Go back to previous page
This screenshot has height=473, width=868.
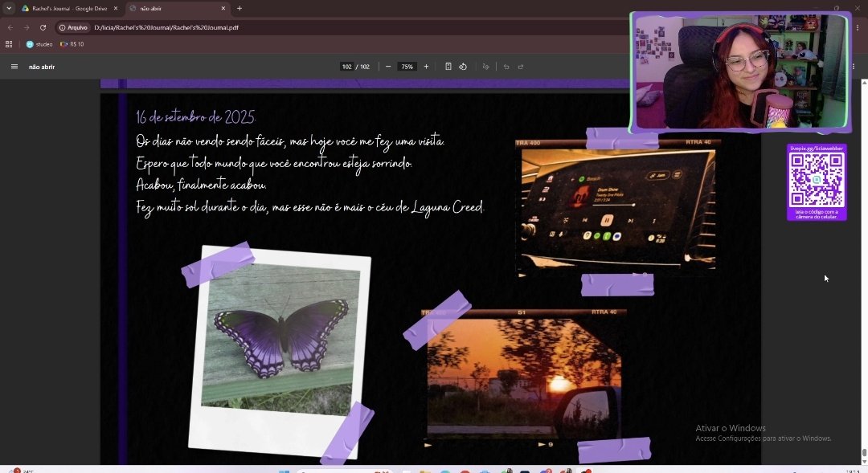pos(10,27)
